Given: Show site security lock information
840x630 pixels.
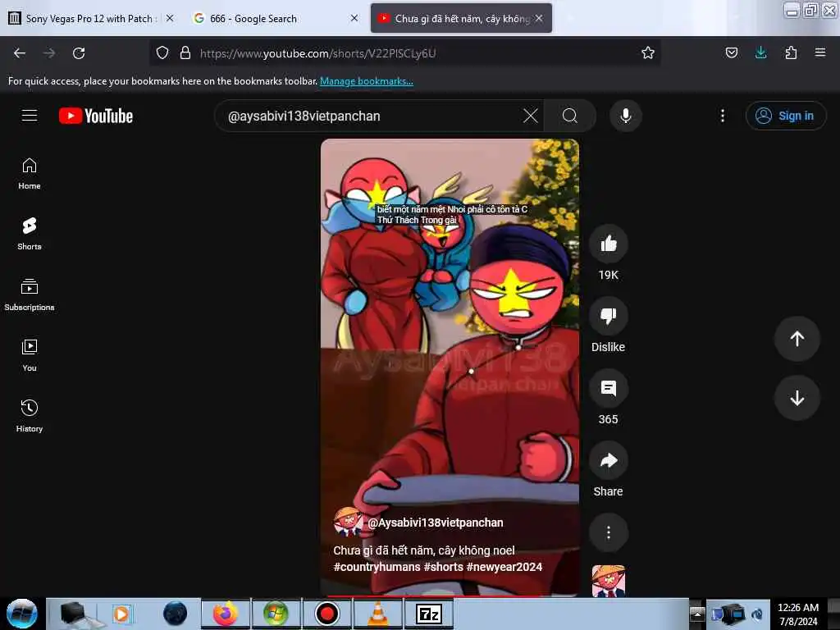Looking at the screenshot, I should pyautogui.click(x=185, y=52).
